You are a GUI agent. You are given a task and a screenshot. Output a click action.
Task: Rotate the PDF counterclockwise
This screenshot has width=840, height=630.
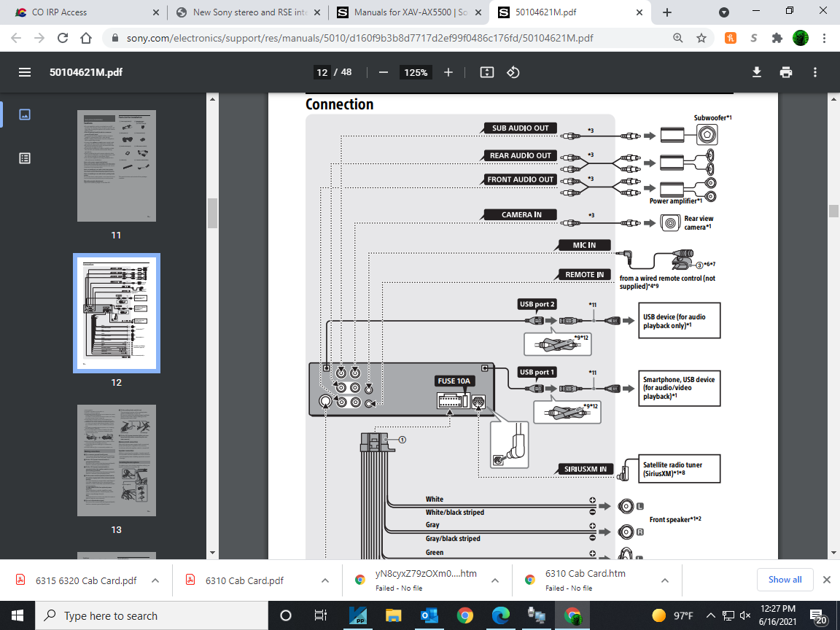[x=513, y=72]
